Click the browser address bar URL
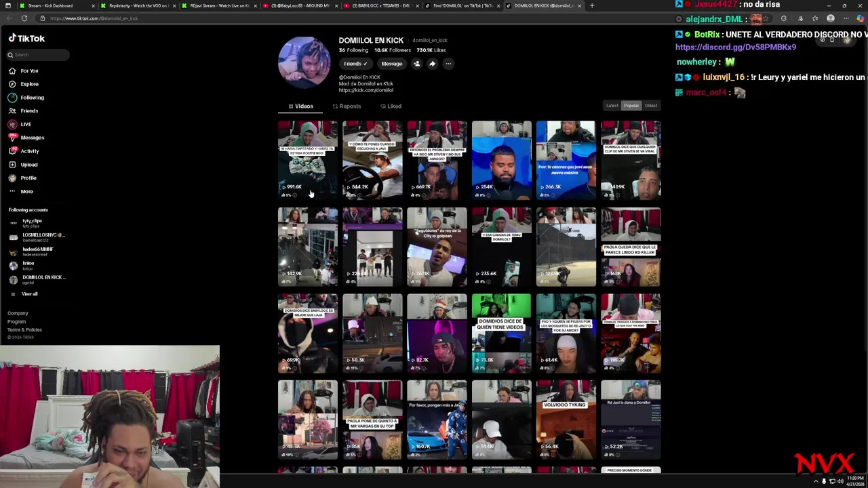Image resolution: width=868 pixels, height=488 pixels. pyautogui.click(x=94, y=18)
